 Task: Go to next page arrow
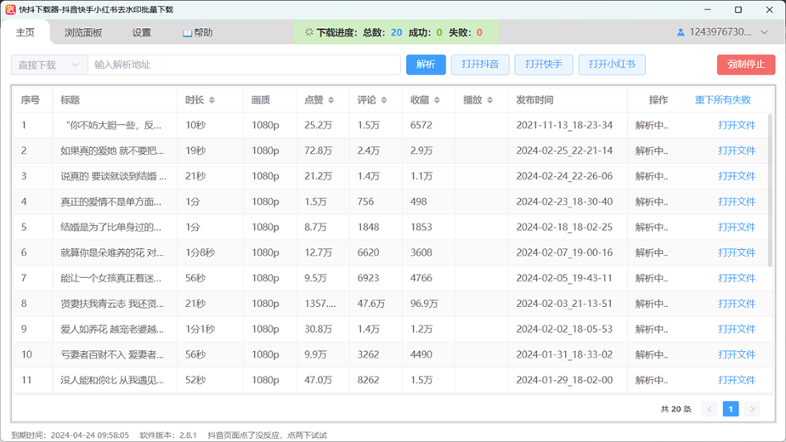pyautogui.click(x=752, y=409)
